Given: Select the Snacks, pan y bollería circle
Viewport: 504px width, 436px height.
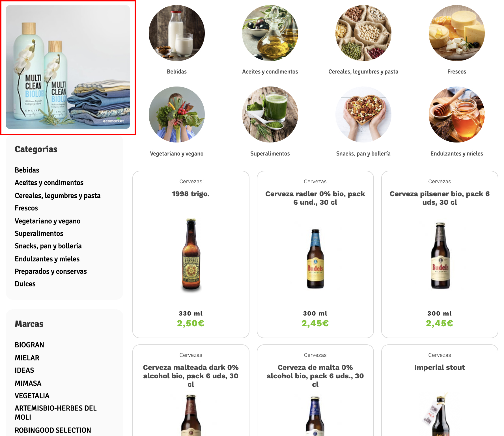Looking at the screenshot, I should point(363,115).
